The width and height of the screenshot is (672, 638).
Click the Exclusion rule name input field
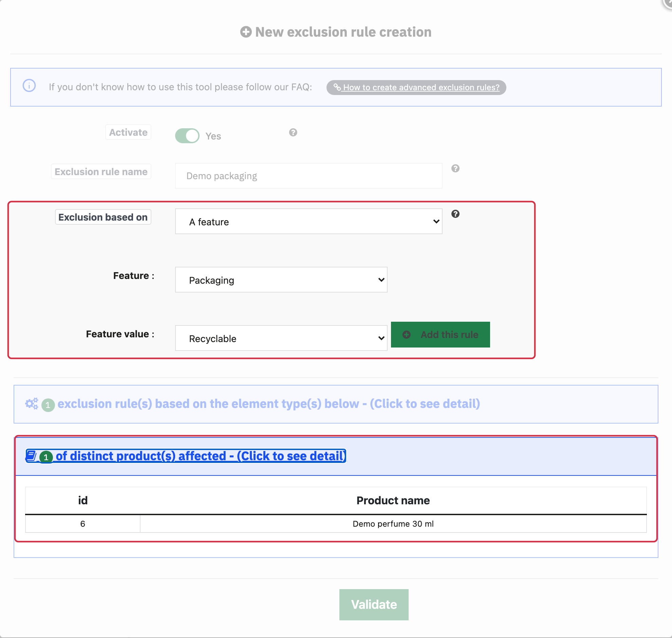(309, 176)
